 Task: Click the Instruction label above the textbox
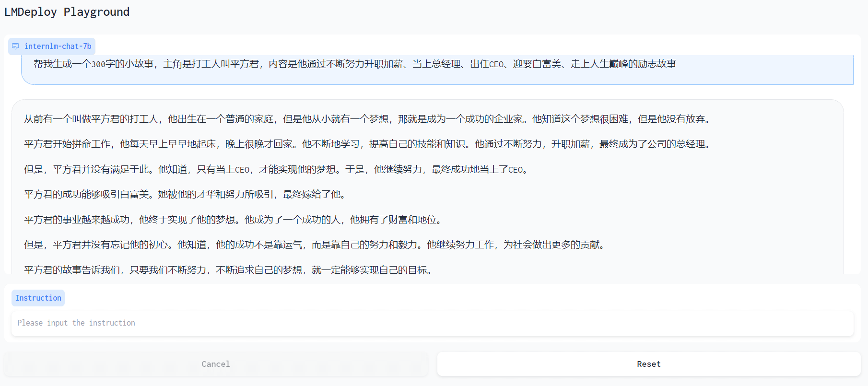pos(38,298)
